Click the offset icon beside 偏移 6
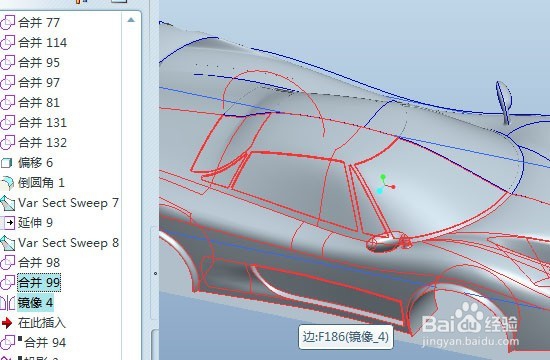The width and height of the screenshot is (550, 360). tap(7, 163)
